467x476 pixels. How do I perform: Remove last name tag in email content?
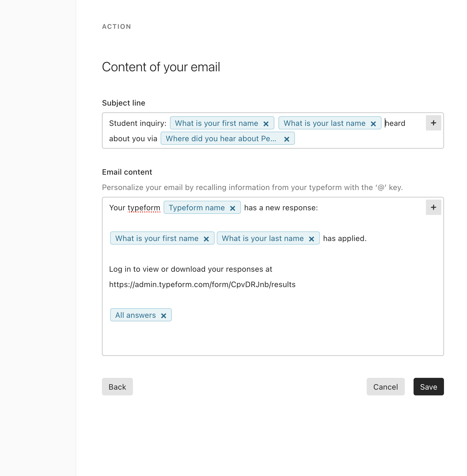tap(311, 239)
